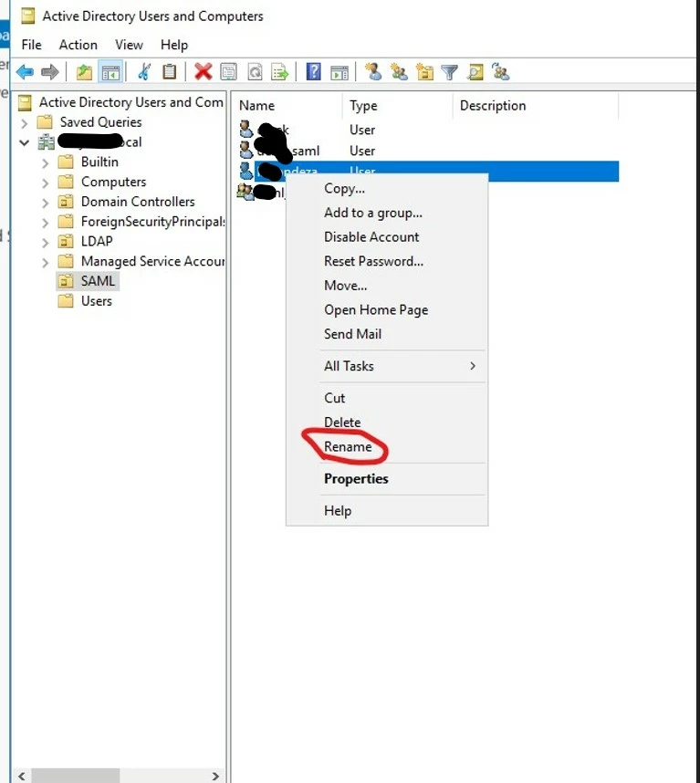Open the Help menu in menu bar
700x783 pixels.
[174, 45]
